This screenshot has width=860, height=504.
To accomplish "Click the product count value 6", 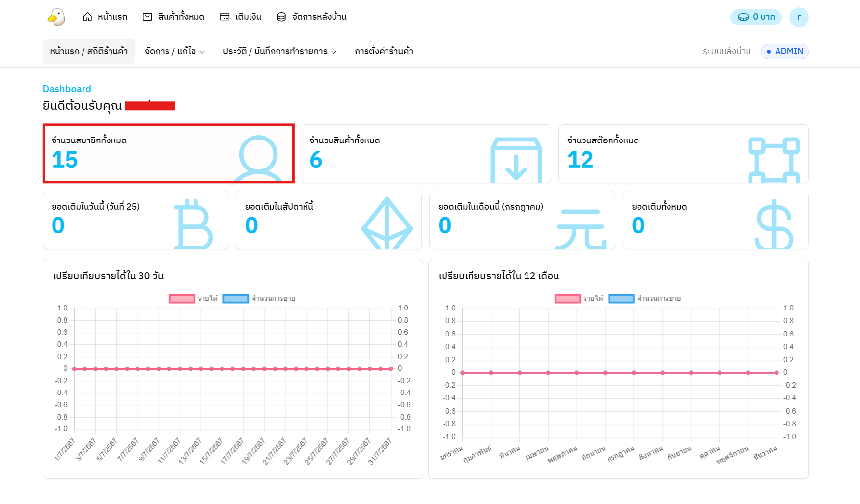I will pos(316,160).
